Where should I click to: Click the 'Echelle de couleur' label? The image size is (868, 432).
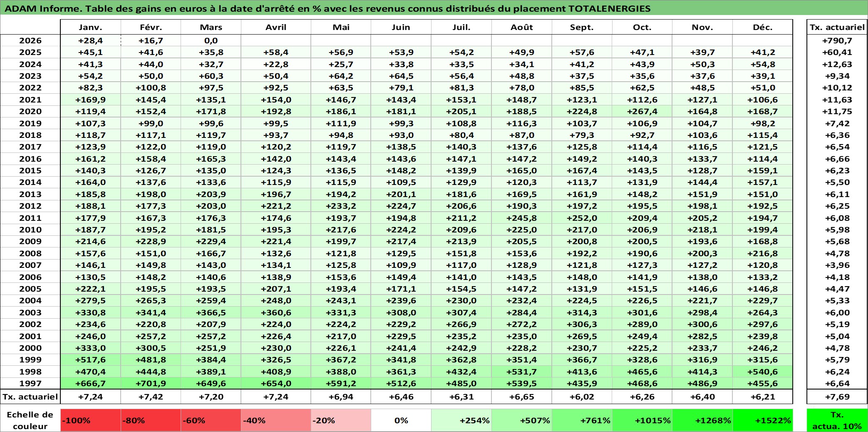coord(30,420)
